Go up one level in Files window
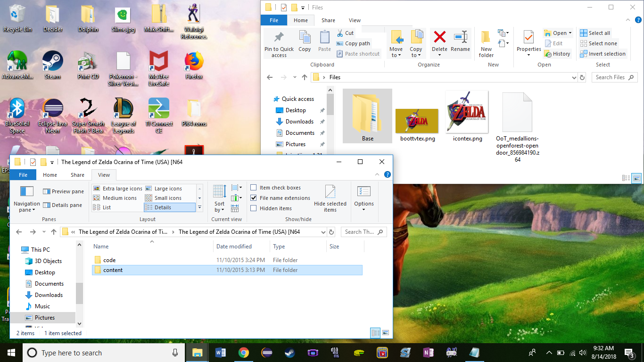Viewport: 644px width, 362px height. click(304, 77)
